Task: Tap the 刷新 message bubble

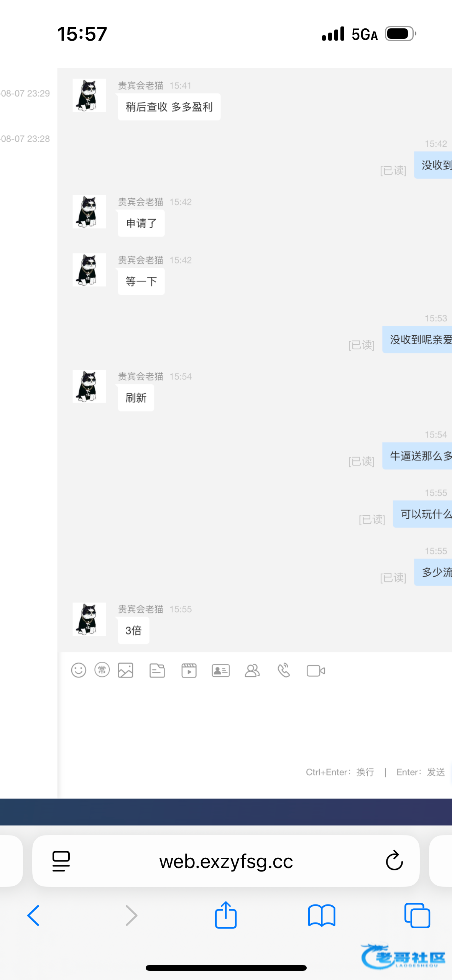Action: tap(136, 398)
